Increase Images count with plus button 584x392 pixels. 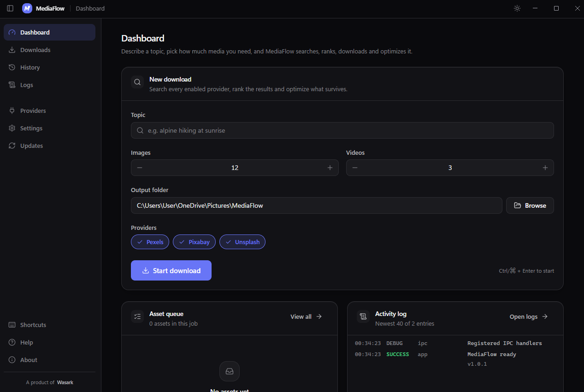click(330, 168)
